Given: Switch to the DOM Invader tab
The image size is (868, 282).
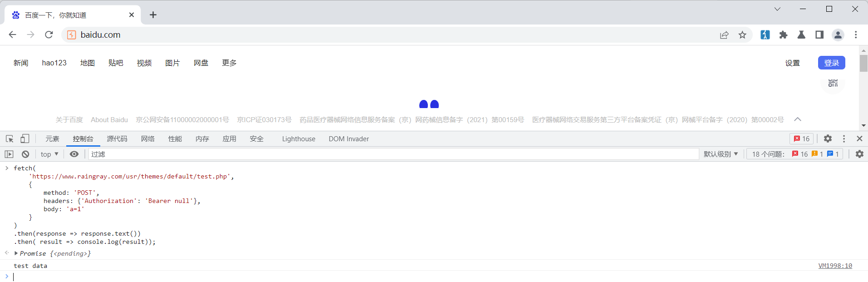Looking at the screenshot, I should point(349,139).
